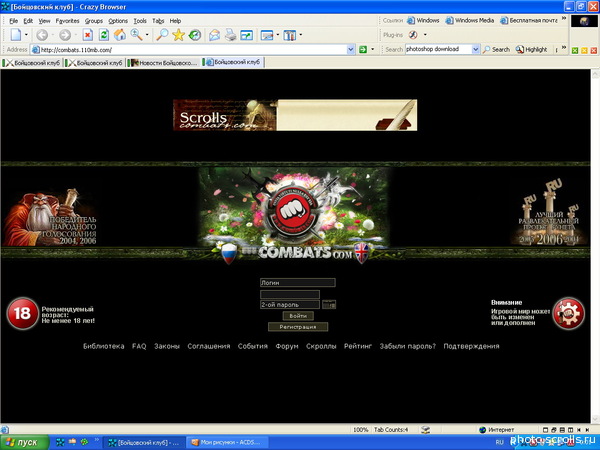Open Мои рисунки - ACDS taskbar item

[228, 442]
